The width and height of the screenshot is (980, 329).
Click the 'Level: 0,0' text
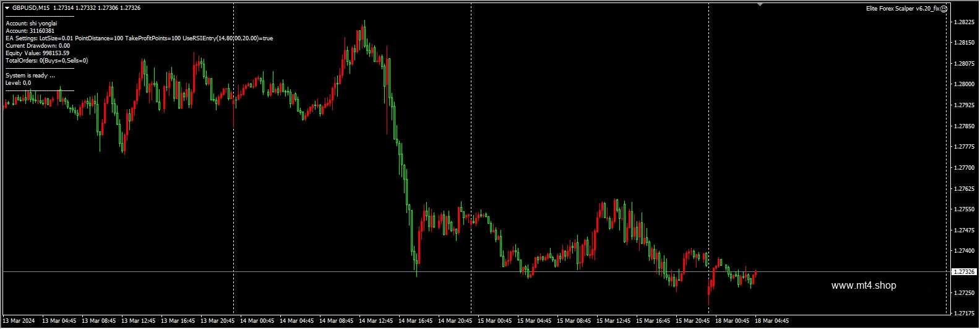pos(19,83)
